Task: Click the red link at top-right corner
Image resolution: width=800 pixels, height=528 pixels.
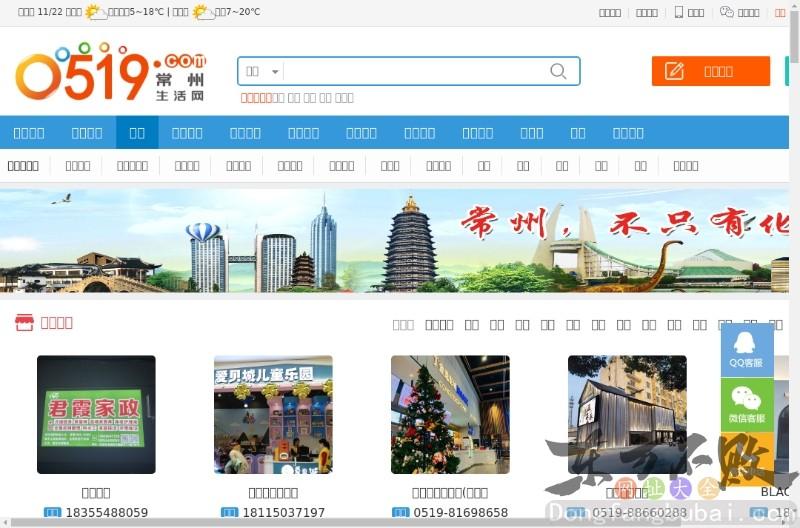Action: 780,12
